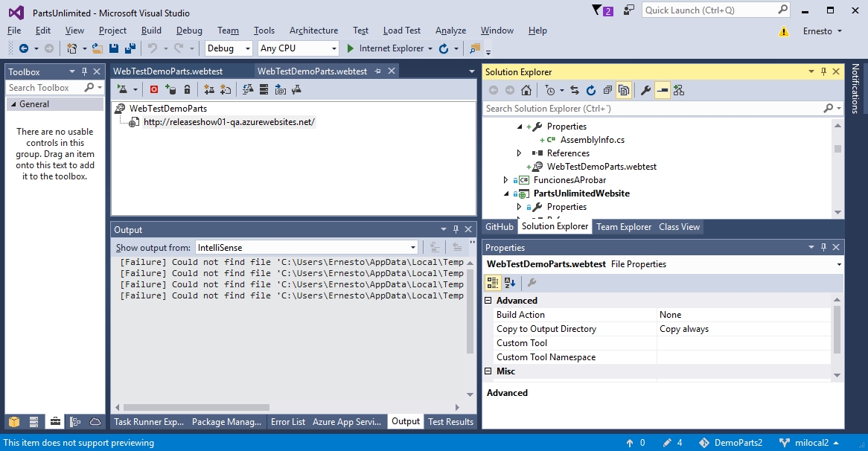Collapse the Advanced category in Properties
This screenshot has width=868, height=451.
point(488,301)
